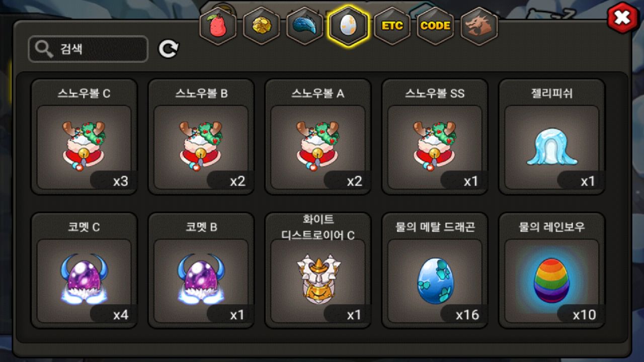Select the 젤리피쉬 jellyfish egg
The height and width of the screenshot is (362, 644).
tap(551, 137)
